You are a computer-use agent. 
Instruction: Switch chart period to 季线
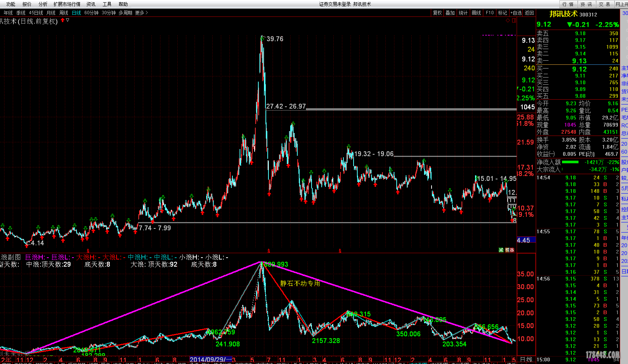click(x=21, y=13)
